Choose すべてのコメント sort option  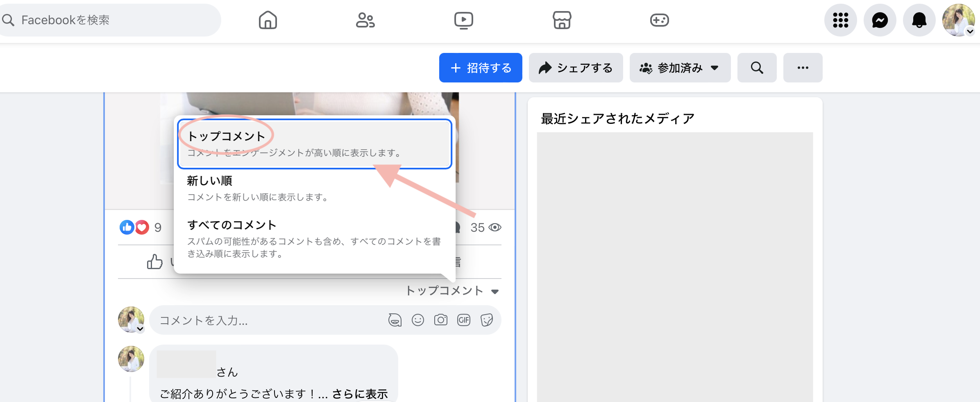pos(314,238)
